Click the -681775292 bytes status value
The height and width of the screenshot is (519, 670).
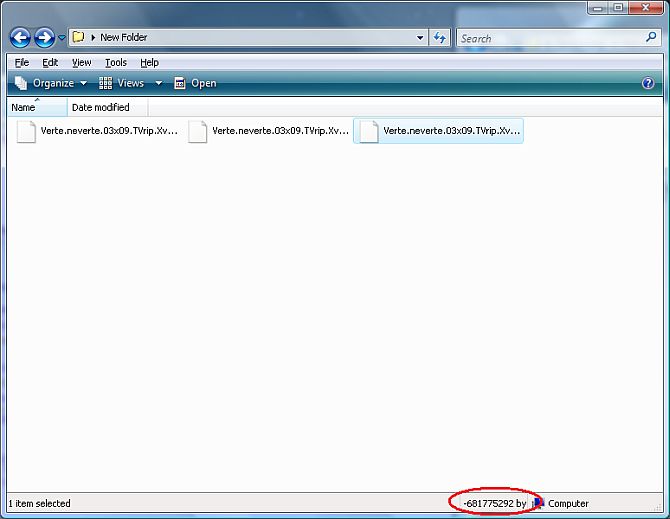click(495, 504)
